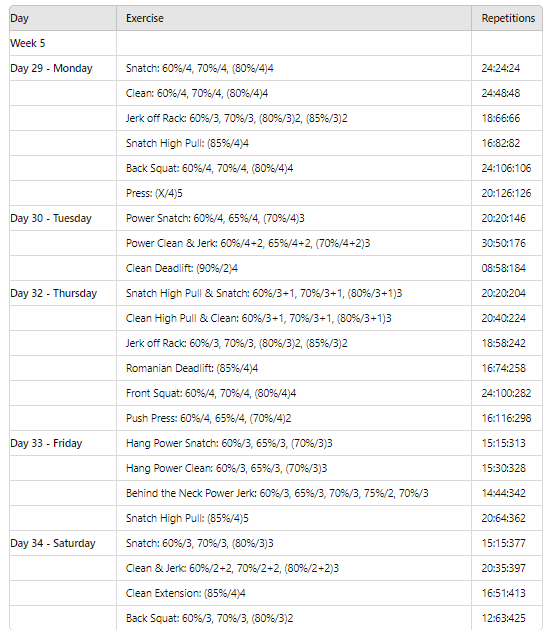Click the repetitions value 24:24:24
The image size is (548, 632).
click(500, 68)
